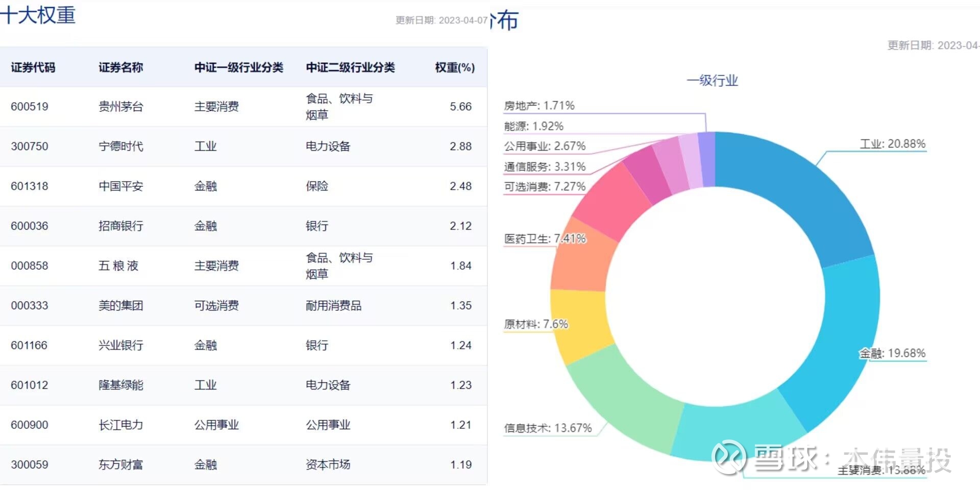Click the 五粮液 name cell

(x=118, y=266)
